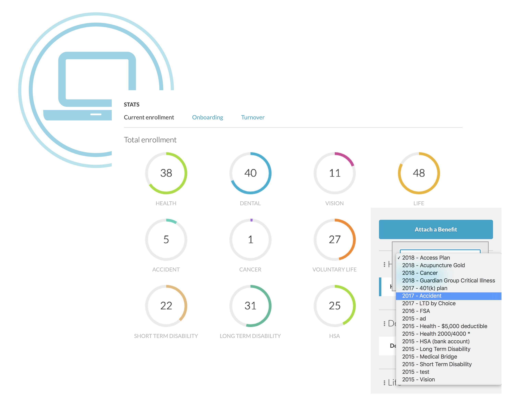Image resolution: width=532 pixels, height=419 pixels.
Task: Click the Health enrollment donut chart
Action: 166,173
